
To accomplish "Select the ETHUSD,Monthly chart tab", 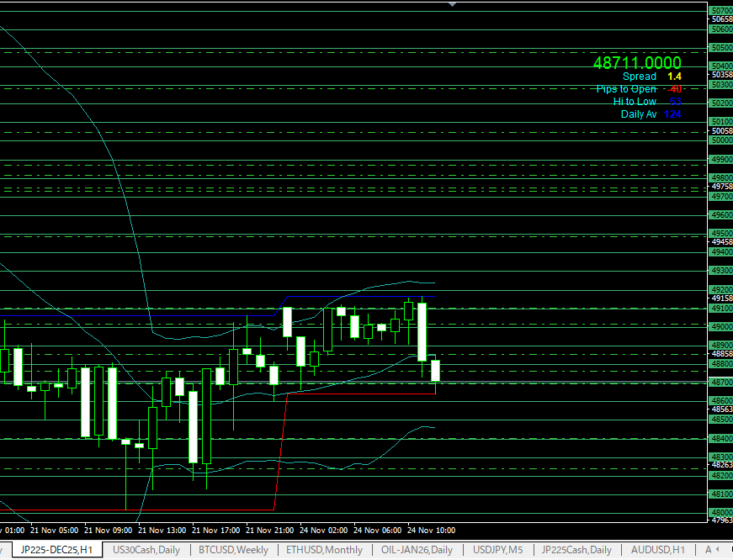I will pos(324,550).
